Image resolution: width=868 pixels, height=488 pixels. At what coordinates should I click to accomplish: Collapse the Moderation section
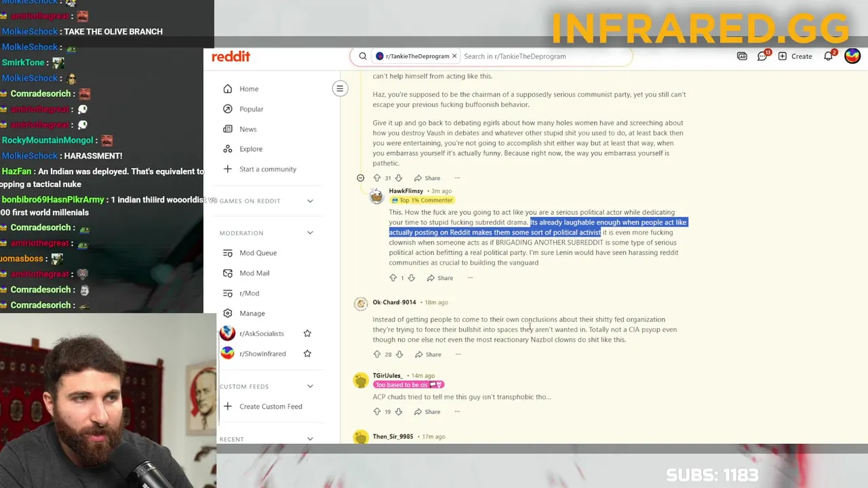(x=310, y=233)
